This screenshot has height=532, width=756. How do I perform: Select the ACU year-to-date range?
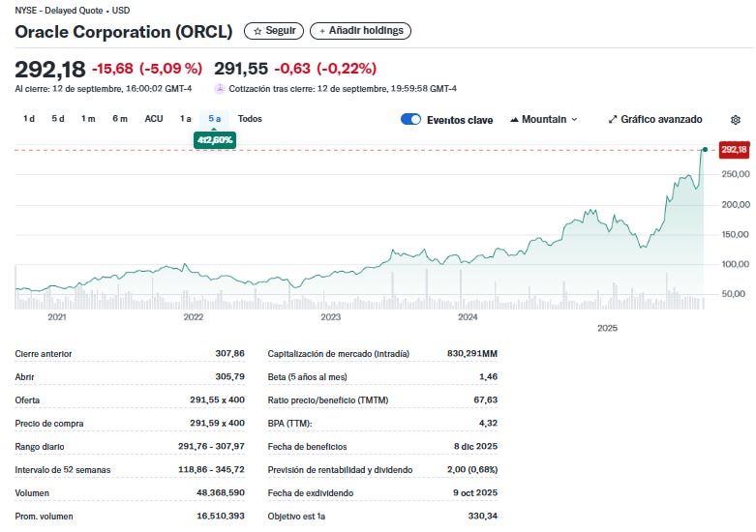point(154,119)
